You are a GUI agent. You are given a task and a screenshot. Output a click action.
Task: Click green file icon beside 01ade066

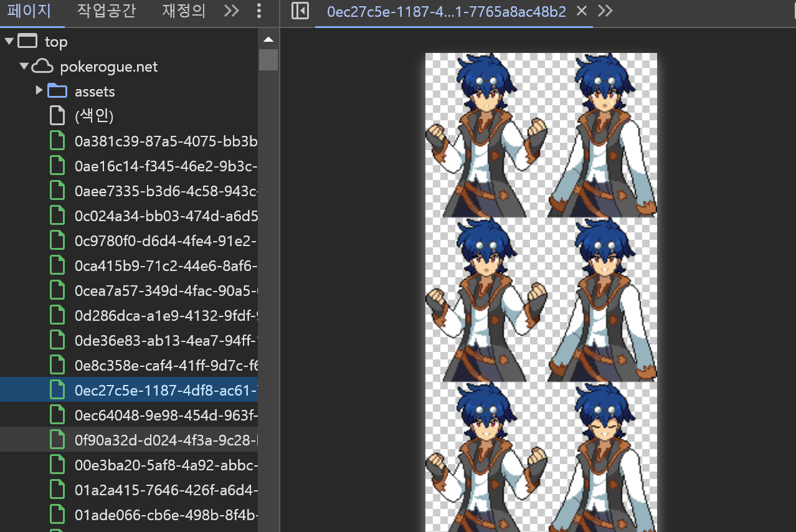[57, 515]
